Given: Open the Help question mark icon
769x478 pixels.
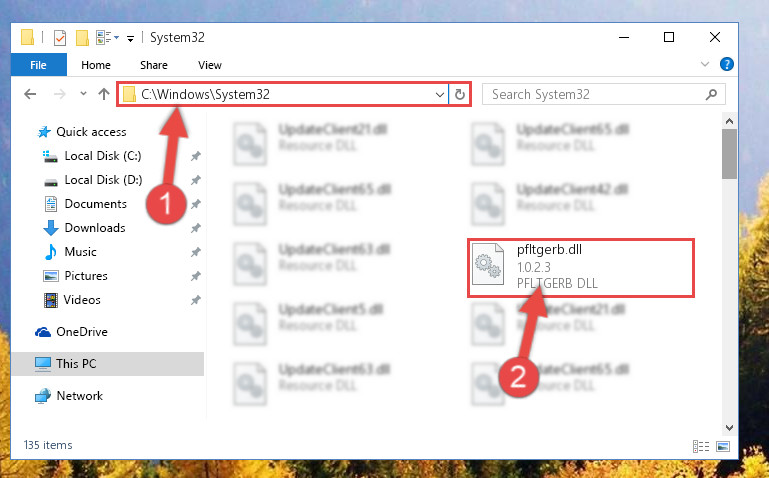Looking at the screenshot, I should coord(726,64).
